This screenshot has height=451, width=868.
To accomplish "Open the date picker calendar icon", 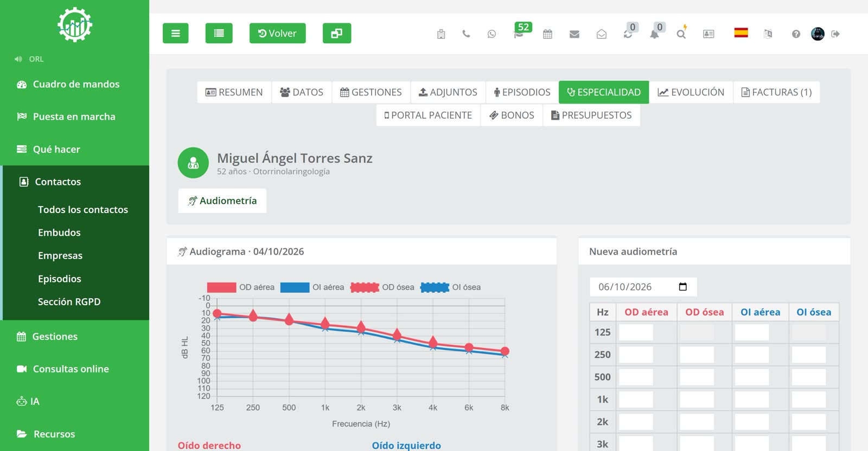I will [x=682, y=287].
